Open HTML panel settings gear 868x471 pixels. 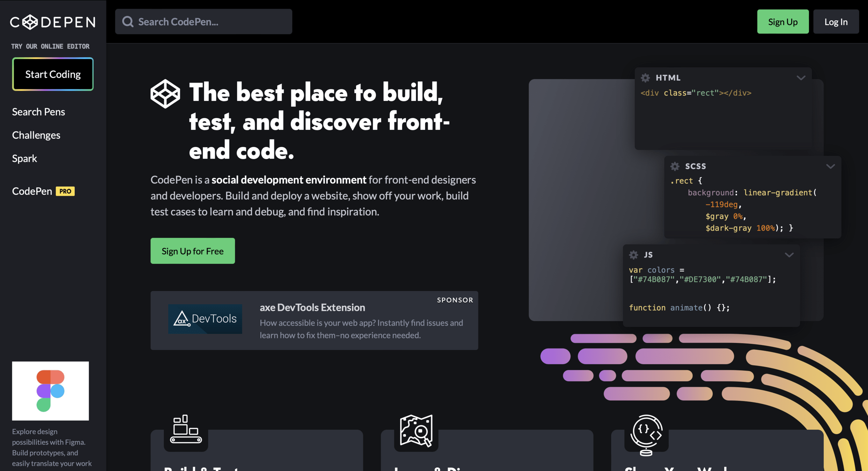[x=645, y=77]
